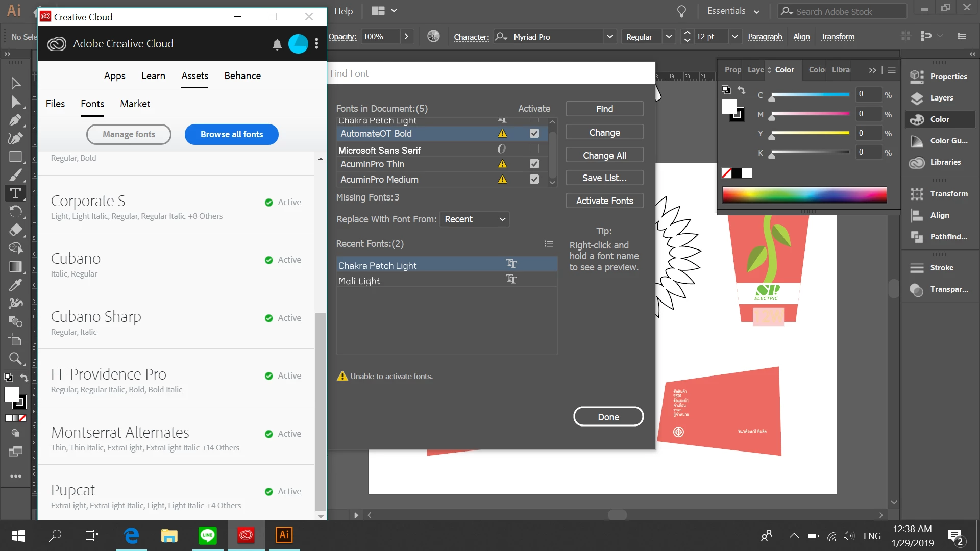The height and width of the screenshot is (551, 980).
Task: Click the Creative Cloud notifications bell
Action: coord(277,44)
